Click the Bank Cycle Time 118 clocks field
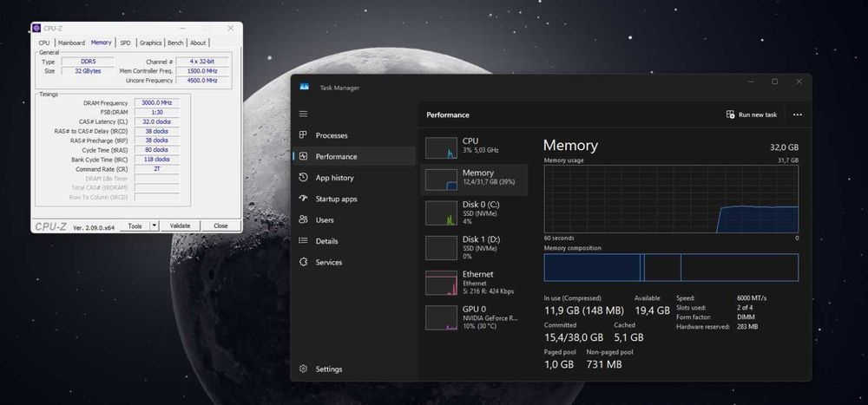The width and height of the screenshot is (868, 405). (x=156, y=160)
